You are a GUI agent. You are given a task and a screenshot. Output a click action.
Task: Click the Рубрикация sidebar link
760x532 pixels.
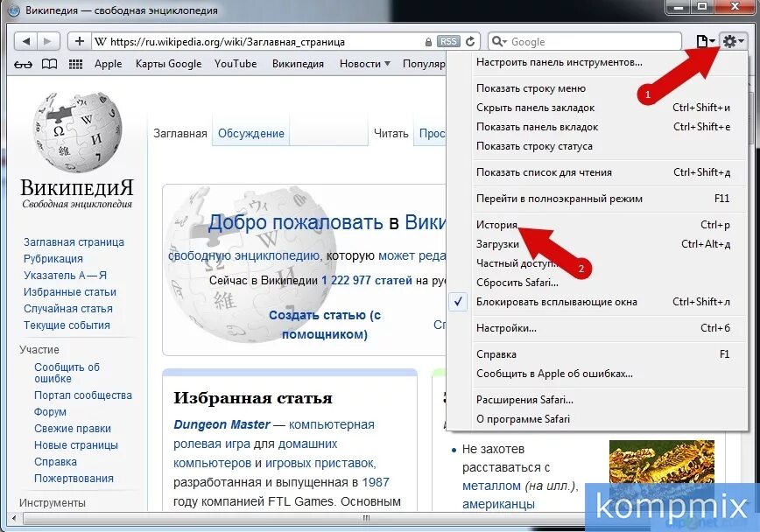53,259
